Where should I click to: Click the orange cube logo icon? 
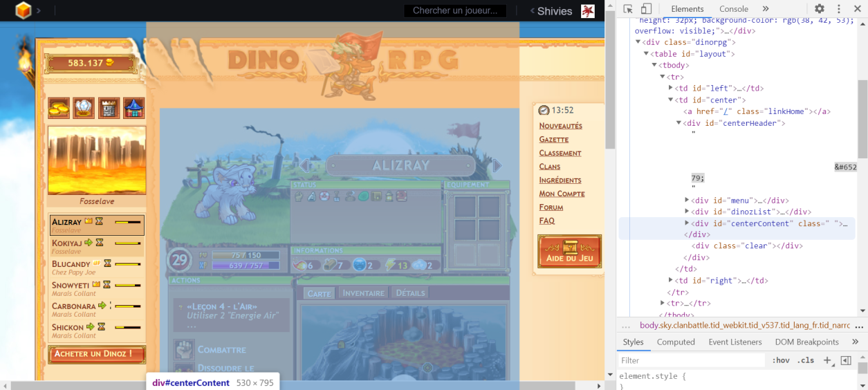click(24, 10)
